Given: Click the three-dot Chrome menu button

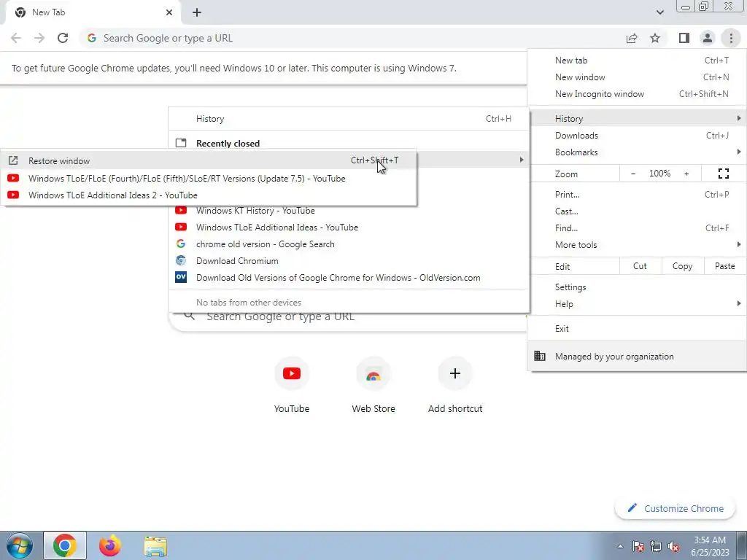Looking at the screenshot, I should coord(731,38).
